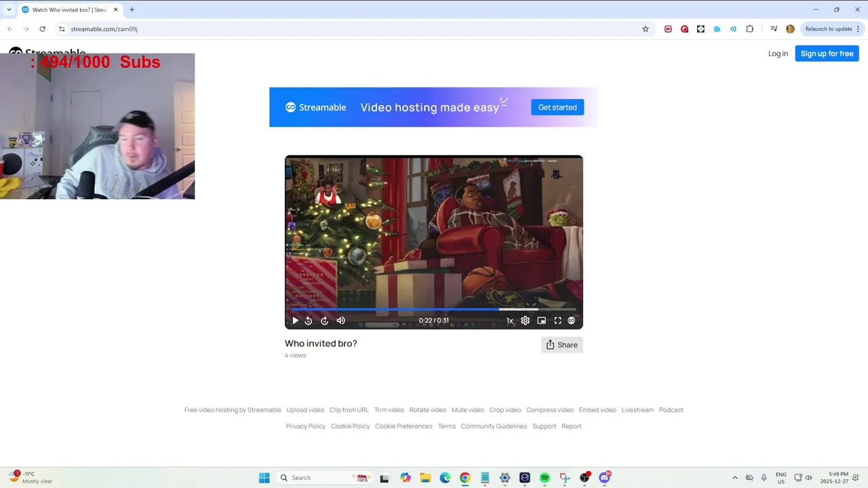The width and height of the screenshot is (868, 488).
Task: Mute the video with the speaker icon
Action: point(341,321)
